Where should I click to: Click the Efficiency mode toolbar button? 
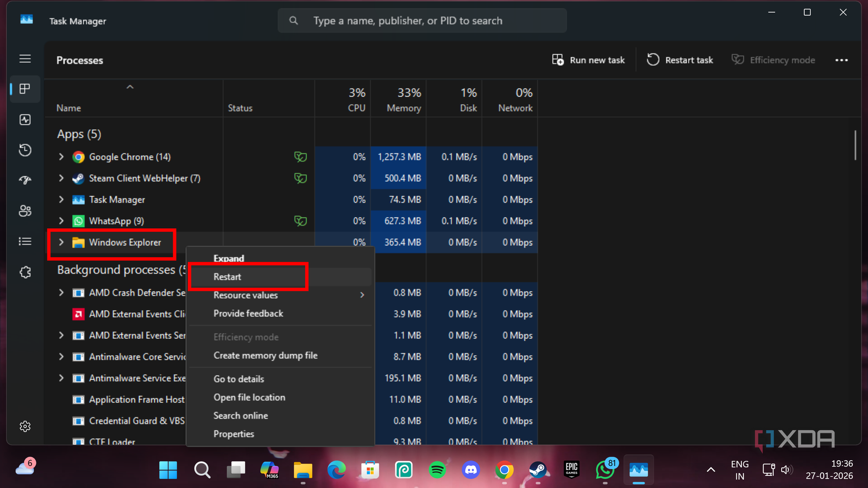click(x=773, y=60)
